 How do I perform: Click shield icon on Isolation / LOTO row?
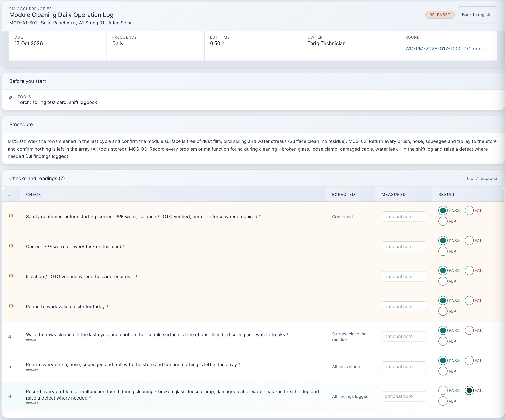pyautogui.click(x=11, y=276)
